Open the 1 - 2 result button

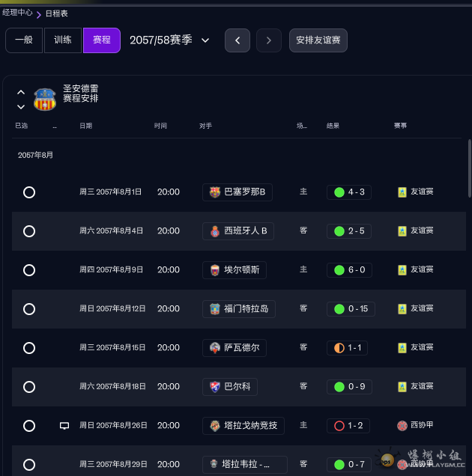[x=348, y=426]
